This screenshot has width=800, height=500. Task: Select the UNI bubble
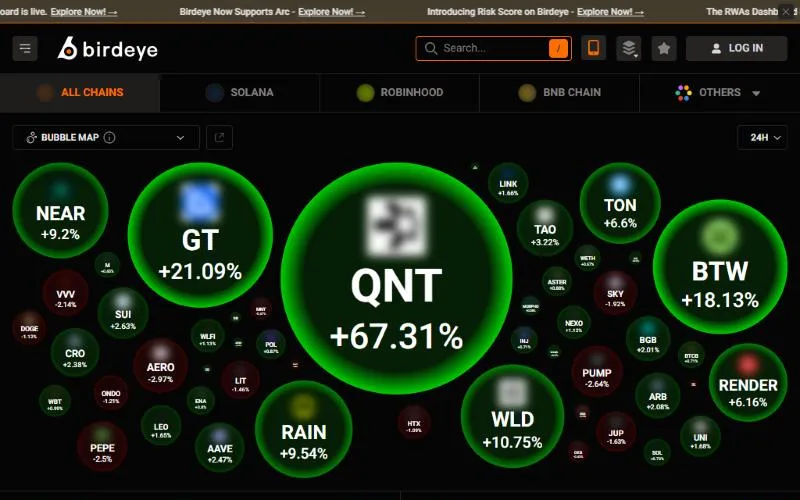point(700,437)
